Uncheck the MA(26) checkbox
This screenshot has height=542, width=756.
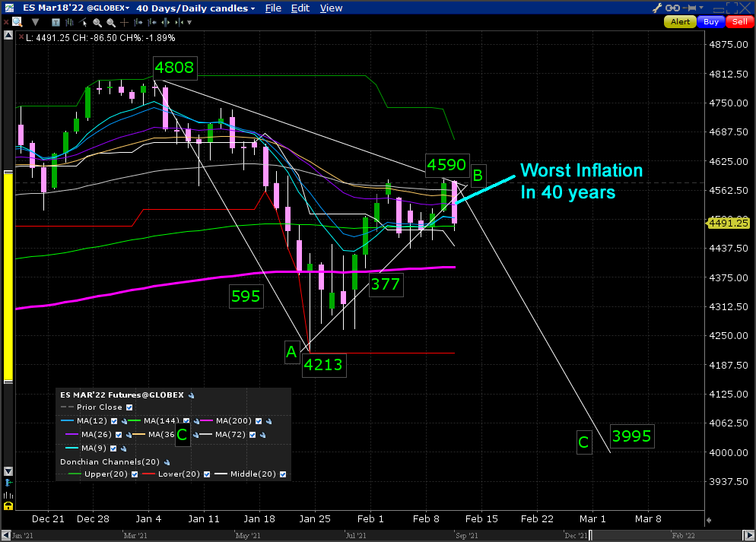(119, 435)
